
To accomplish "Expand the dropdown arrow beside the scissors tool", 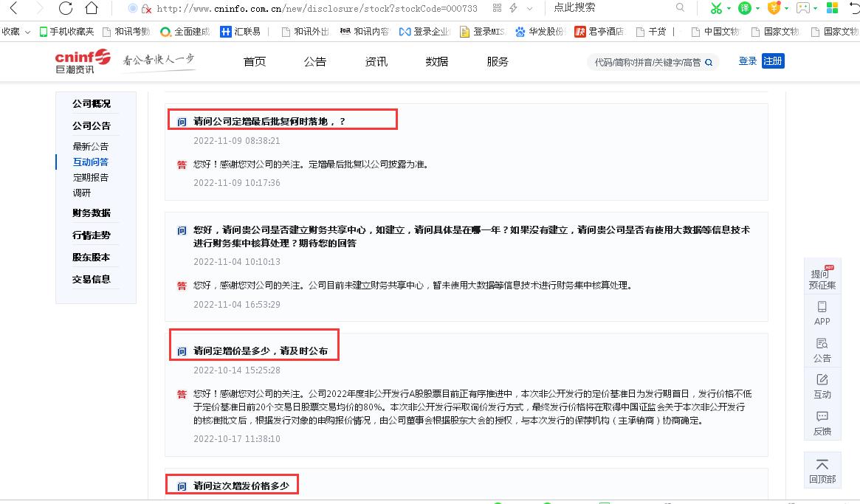I will click(x=729, y=8).
